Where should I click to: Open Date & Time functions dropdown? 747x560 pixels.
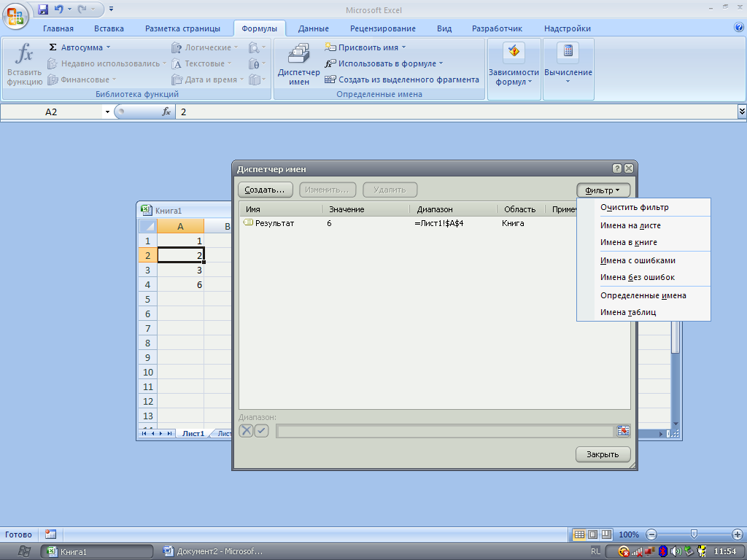(x=208, y=79)
